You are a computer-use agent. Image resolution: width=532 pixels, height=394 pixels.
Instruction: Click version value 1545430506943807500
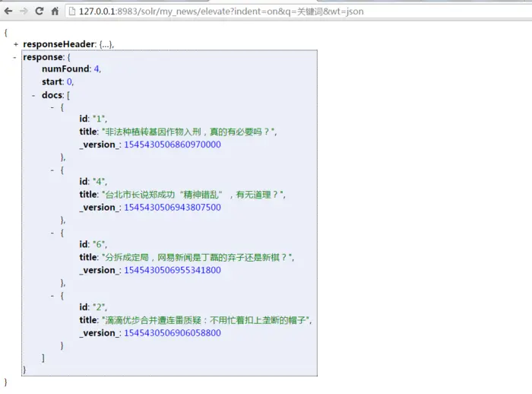pos(173,208)
